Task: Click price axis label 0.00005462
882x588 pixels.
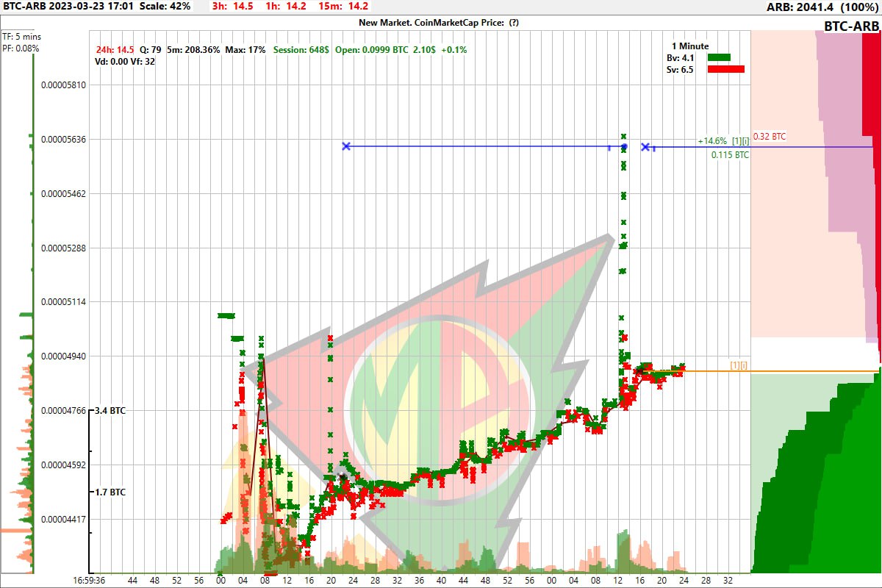Action: click(64, 194)
